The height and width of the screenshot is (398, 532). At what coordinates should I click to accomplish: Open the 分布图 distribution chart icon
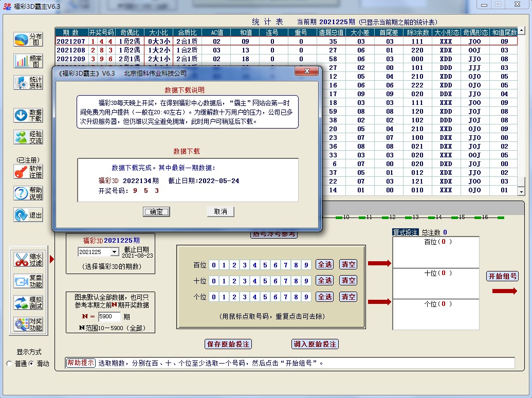(28, 40)
